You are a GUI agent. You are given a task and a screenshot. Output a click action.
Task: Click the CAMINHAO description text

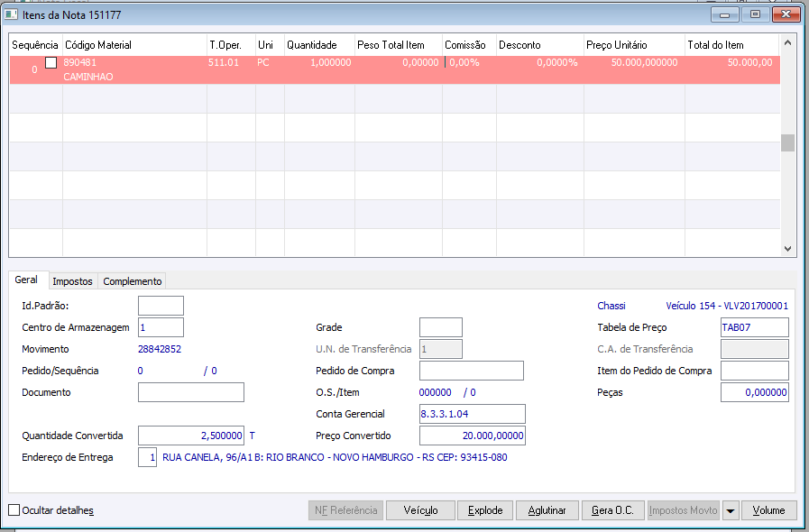pyautogui.click(x=88, y=77)
